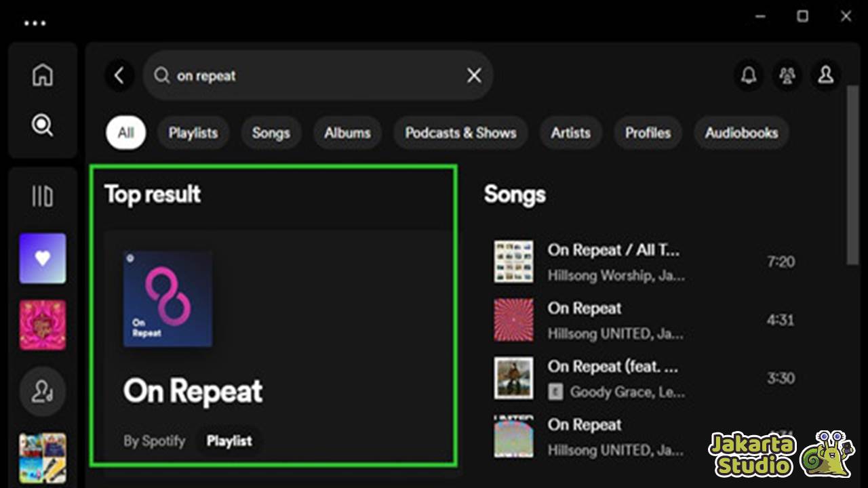868x488 pixels.
Task: Filter results by Podcasts & Shows
Action: [461, 133]
